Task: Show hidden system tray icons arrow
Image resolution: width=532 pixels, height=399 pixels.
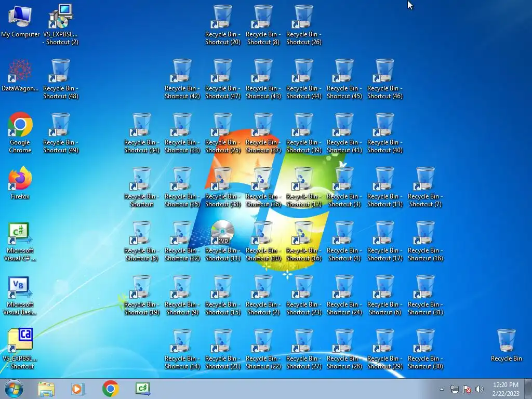Action: (x=442, y=389)
